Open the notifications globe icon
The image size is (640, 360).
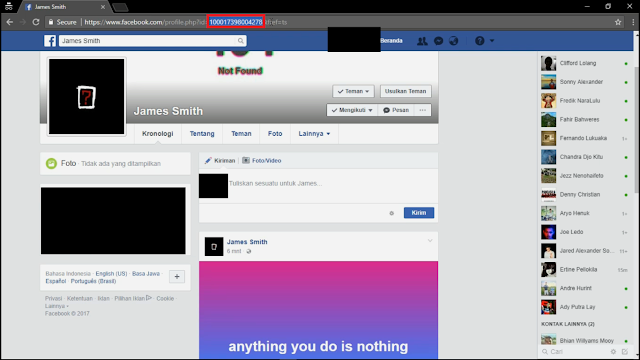(x=453, y=41)
